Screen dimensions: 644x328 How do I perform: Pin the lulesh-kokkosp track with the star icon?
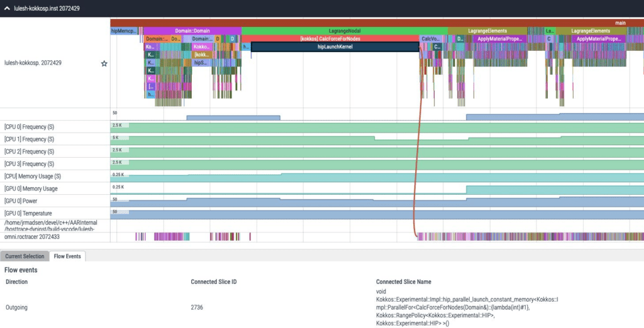coord(104,63)
